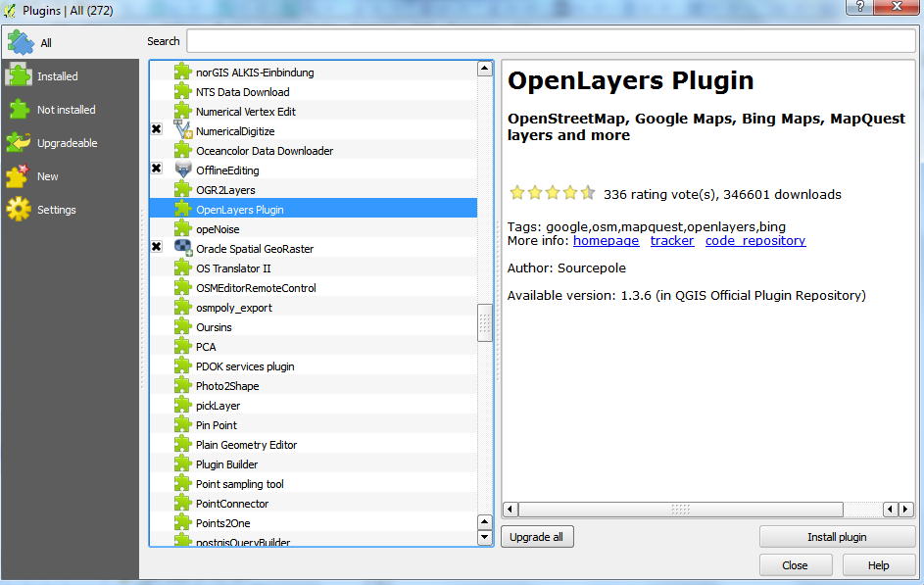The height and width of the screenshot is (585, 924).
Task: Click the New plugins star puzzle icon
Action: 18,176
